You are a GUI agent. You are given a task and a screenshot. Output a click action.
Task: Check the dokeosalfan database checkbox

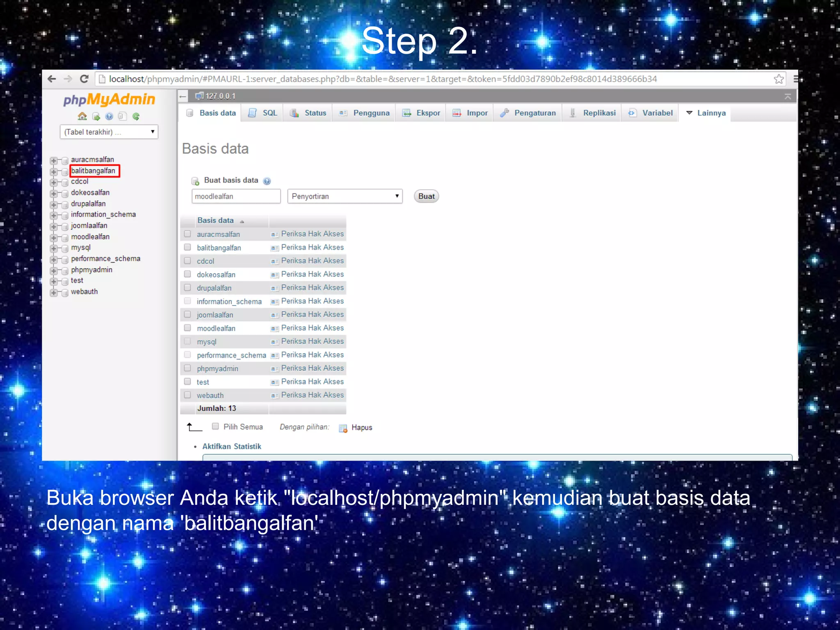(187, 274)
